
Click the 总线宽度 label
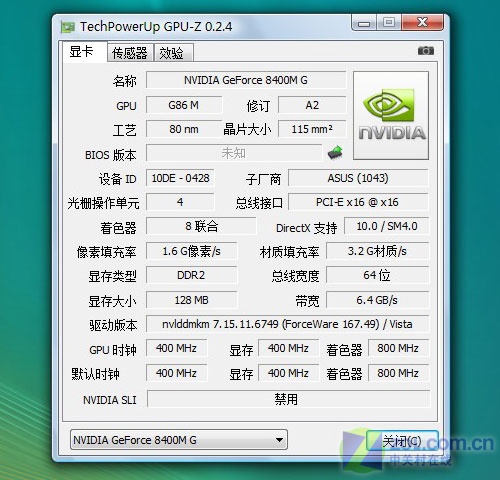[x=295, y=276]
